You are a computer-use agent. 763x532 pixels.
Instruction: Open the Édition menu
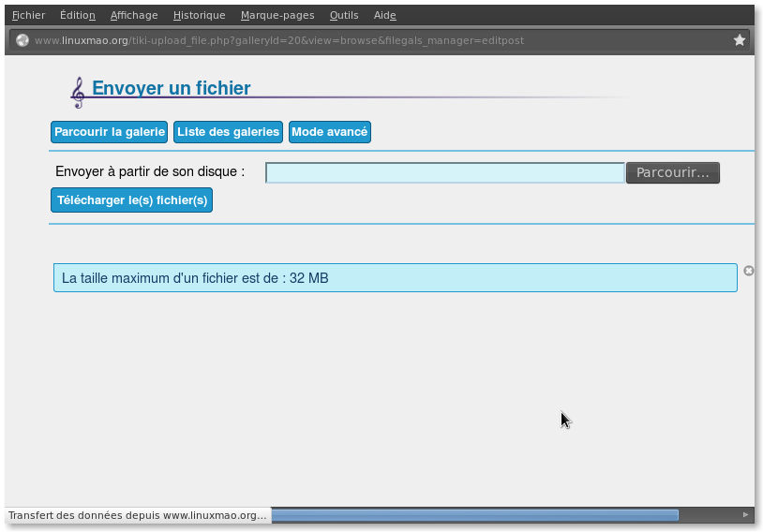click(78, 15)
